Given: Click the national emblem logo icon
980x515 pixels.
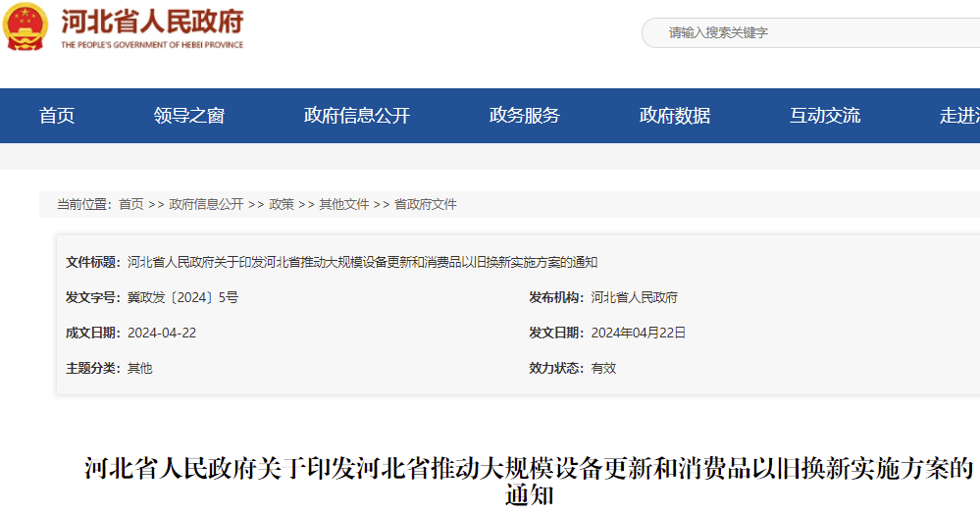Looking at the screenshot, I should click(26, 27).
